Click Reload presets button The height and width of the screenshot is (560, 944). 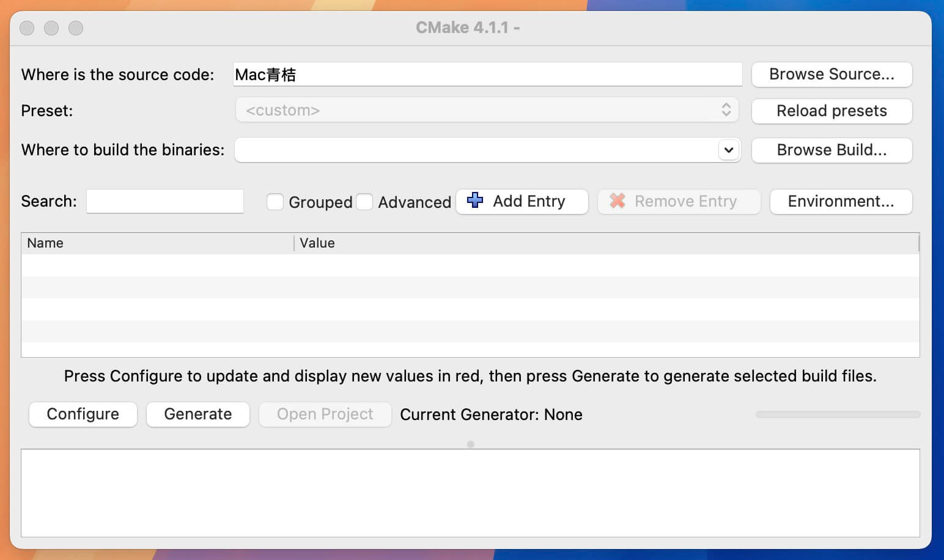coord(832,111)
